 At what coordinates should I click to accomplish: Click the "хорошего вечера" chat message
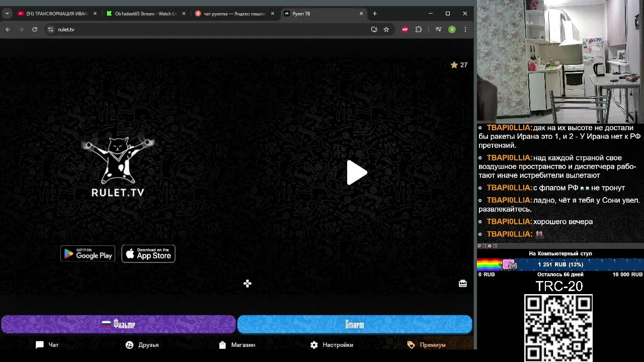tap(563, 222)
